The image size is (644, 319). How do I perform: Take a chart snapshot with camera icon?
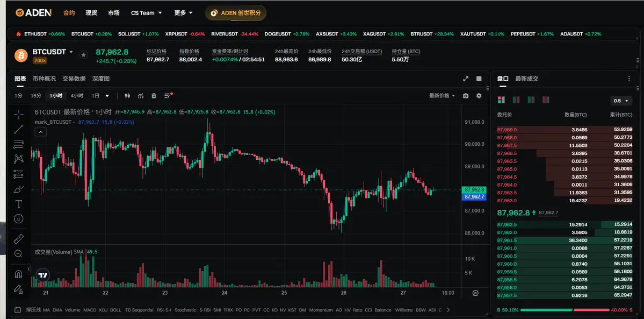tap(465, 96)
